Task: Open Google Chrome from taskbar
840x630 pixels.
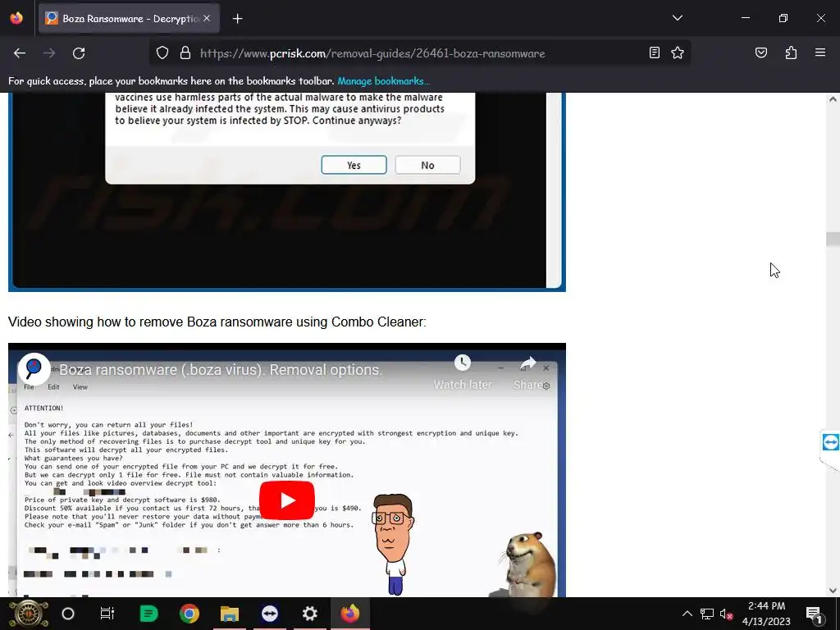Action: (x=189, y=614)
